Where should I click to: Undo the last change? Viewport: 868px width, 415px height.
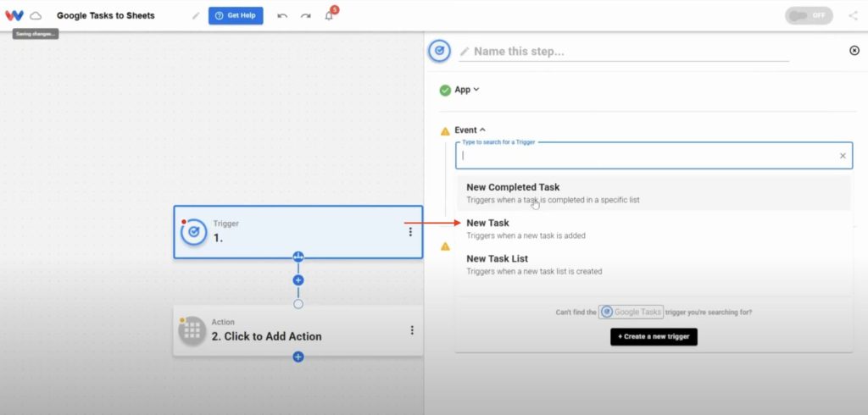coord(282,16)
